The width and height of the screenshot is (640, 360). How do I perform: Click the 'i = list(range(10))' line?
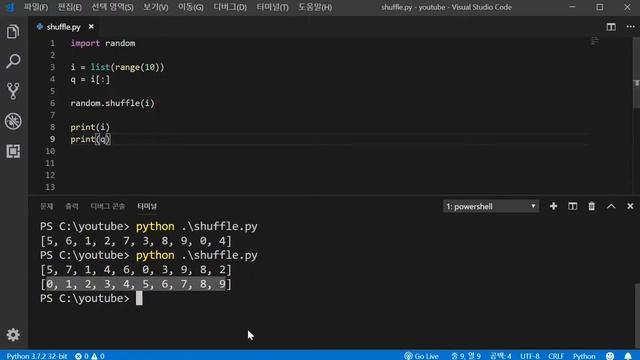117,67
